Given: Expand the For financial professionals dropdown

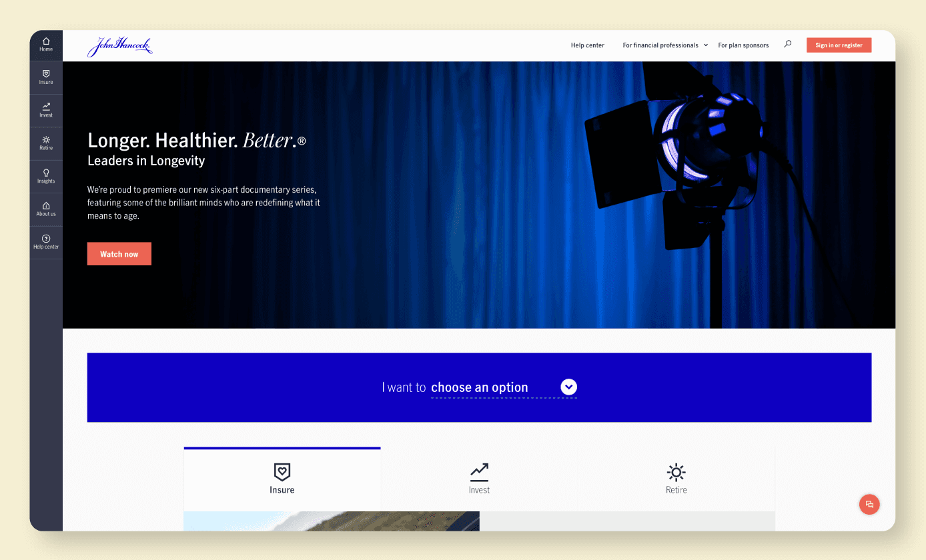Looking at the screenshot, I should (x=665, y=45).
